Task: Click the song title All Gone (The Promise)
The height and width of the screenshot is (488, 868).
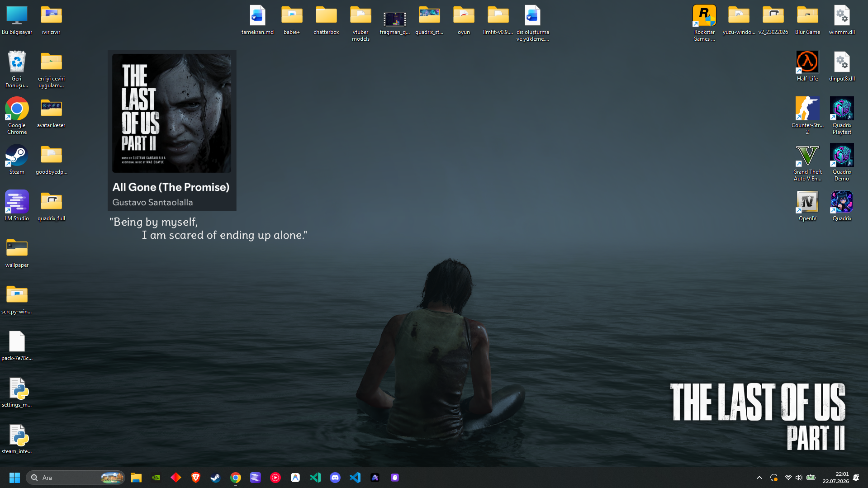Action: (171, 187)
